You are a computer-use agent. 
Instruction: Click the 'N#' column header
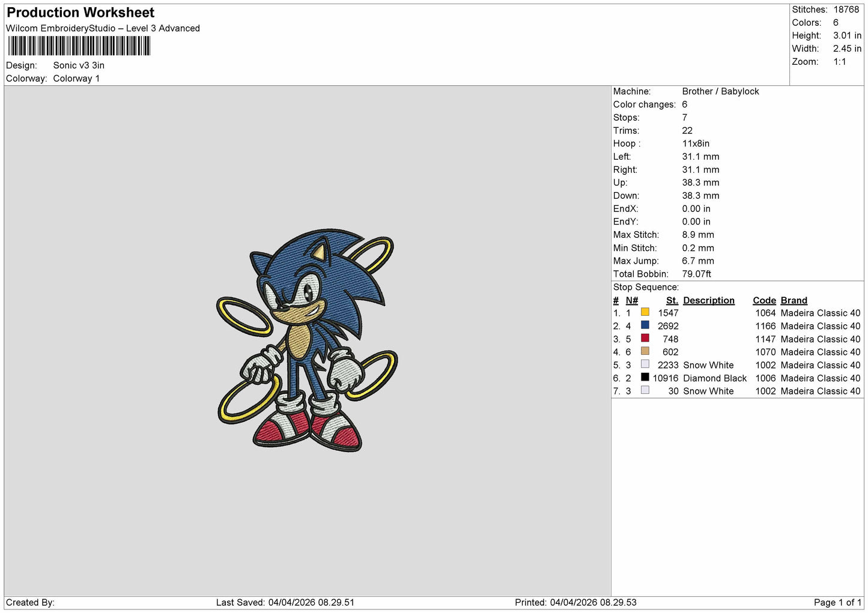[x=631, y=300]
